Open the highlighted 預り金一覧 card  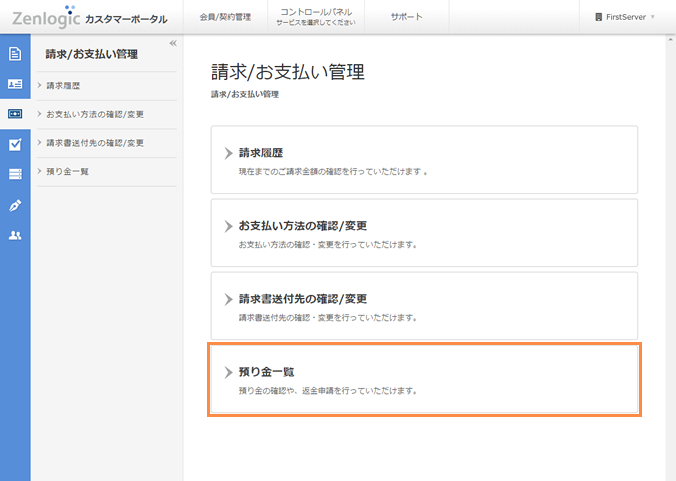424,378
